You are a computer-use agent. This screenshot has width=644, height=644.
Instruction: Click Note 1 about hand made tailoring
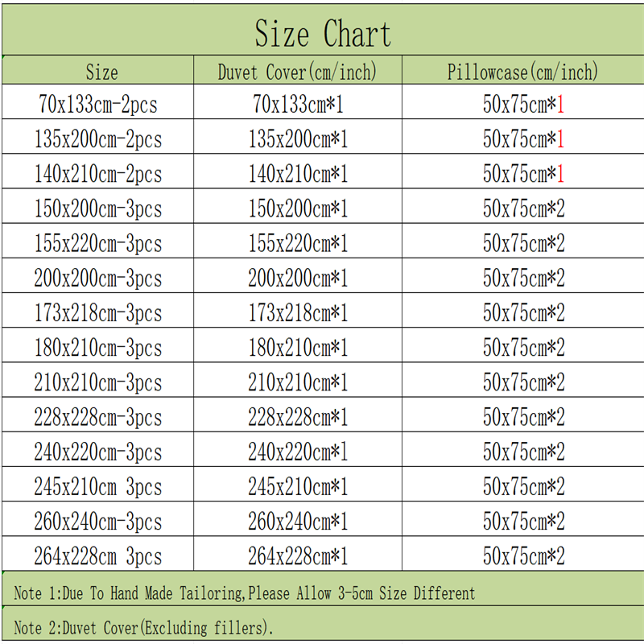[x=245, y=593]
